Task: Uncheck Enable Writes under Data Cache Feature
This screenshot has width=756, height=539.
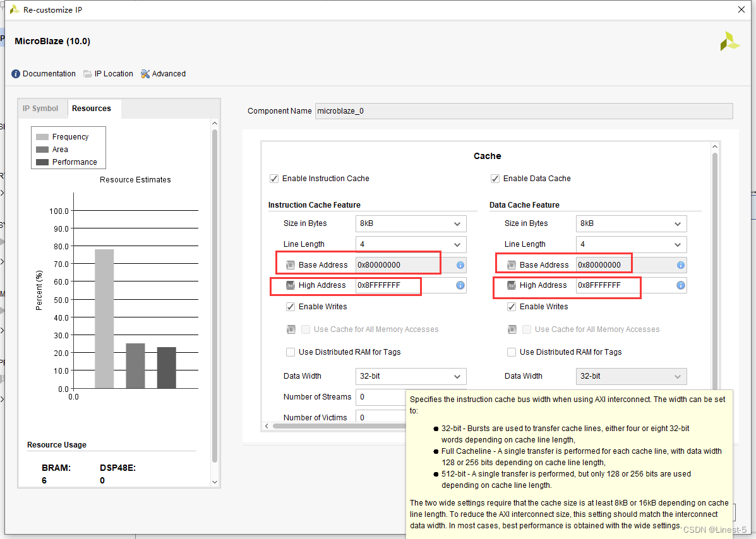Action: pyautogui.click(x=512, y=307)
